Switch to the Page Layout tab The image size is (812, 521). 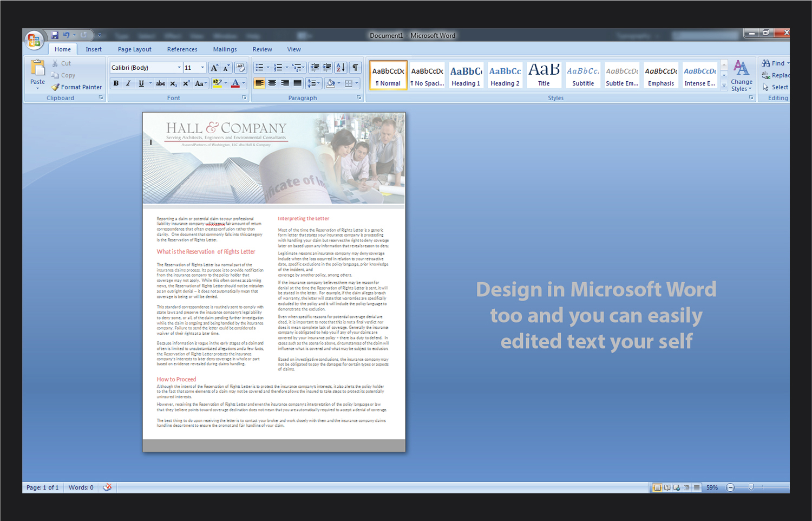coord(134,49)
